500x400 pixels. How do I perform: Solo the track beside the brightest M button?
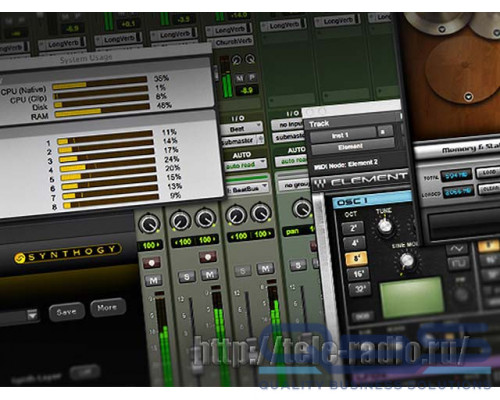(187, 277)
